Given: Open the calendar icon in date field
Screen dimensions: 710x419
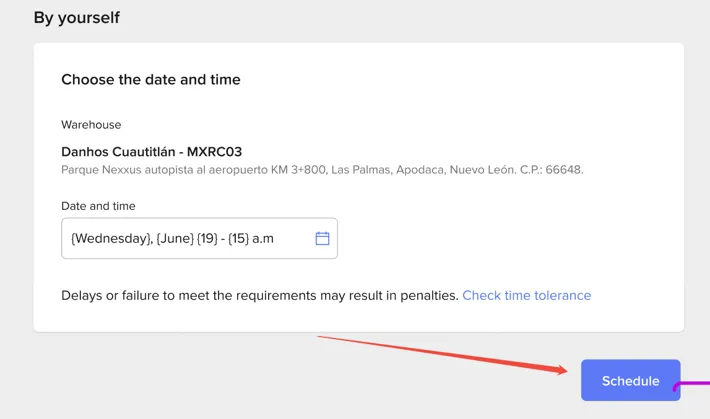Looking at the screenshot, I should [322, 238].
